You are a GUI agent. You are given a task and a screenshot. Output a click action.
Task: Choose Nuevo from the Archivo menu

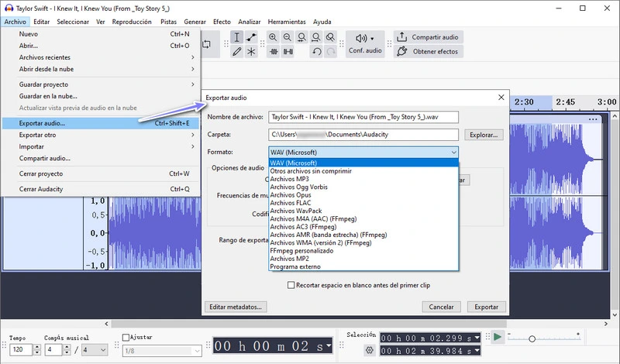point(101,34)
